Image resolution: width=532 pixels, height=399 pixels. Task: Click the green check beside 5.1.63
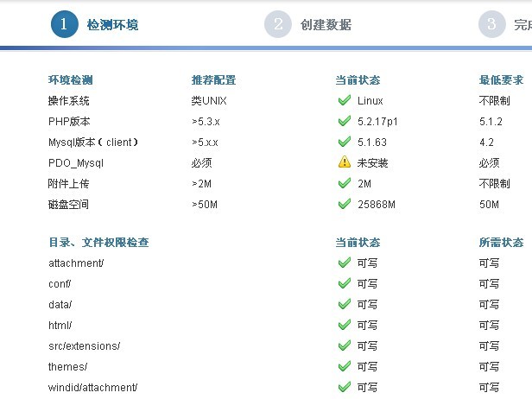[344, 142]
